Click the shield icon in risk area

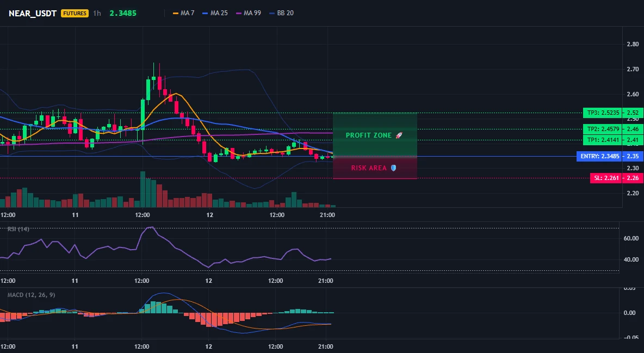[393, 168]
